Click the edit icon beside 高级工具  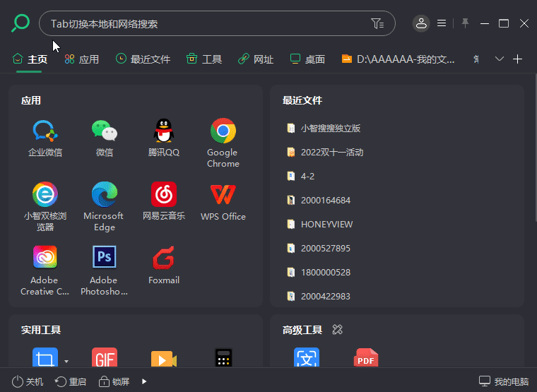click(x=337, y=329)
